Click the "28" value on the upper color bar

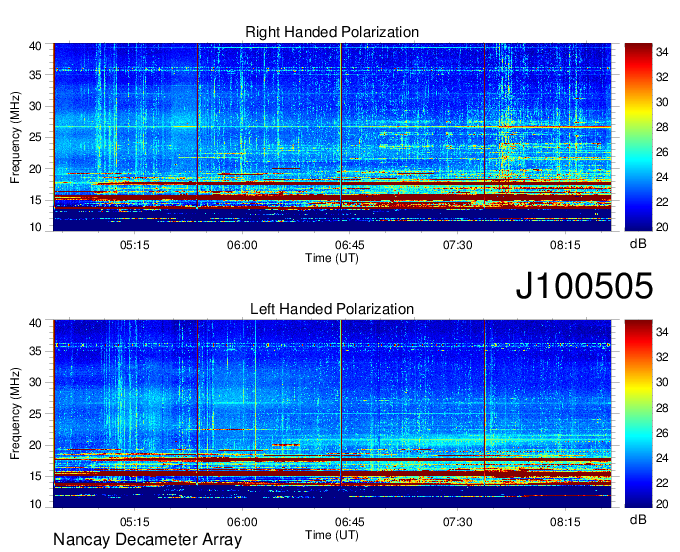click(x=662, y=127)
